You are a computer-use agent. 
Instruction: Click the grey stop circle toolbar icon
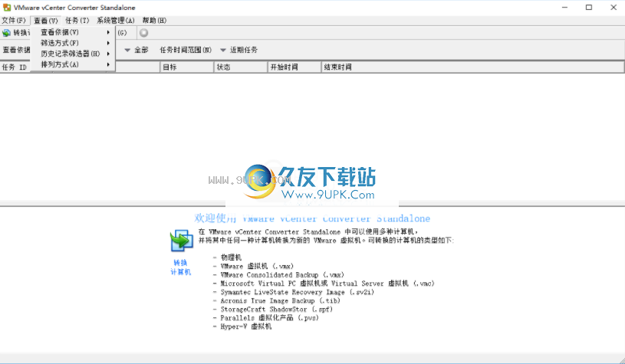144,33
